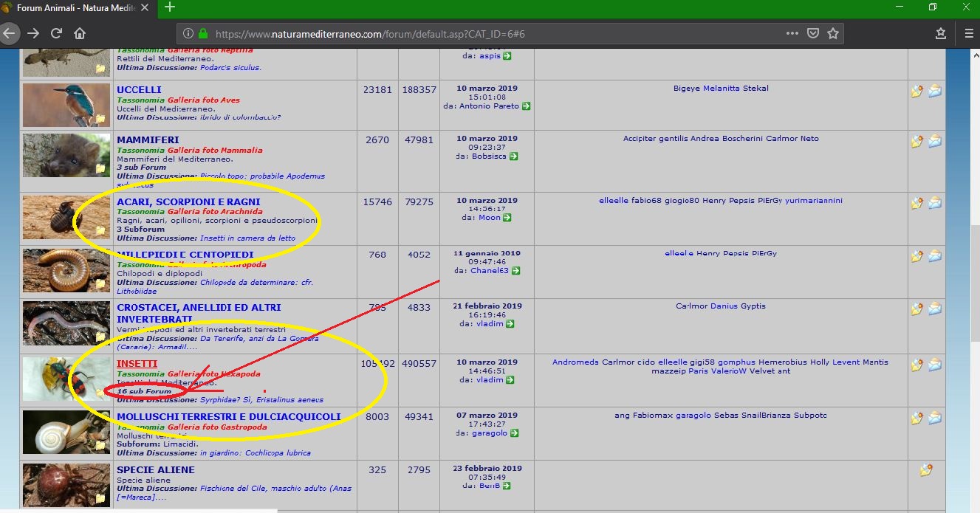The image size is (980, 513).
Task: Click the green padlock security icon
Action: 202,34
